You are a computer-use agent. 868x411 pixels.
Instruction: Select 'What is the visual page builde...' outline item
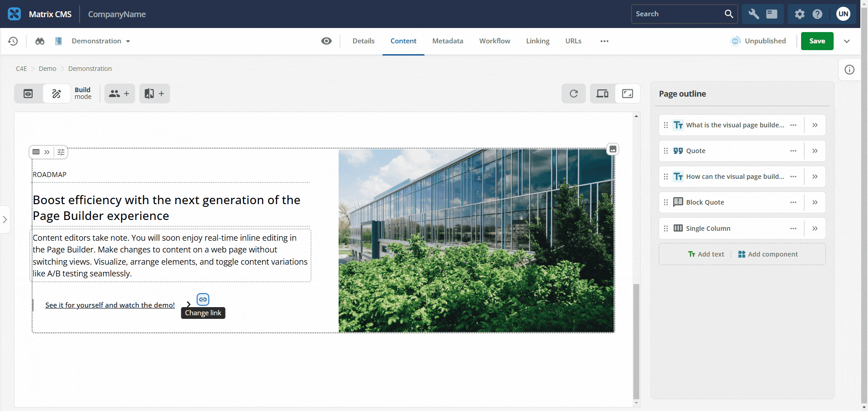735,125
